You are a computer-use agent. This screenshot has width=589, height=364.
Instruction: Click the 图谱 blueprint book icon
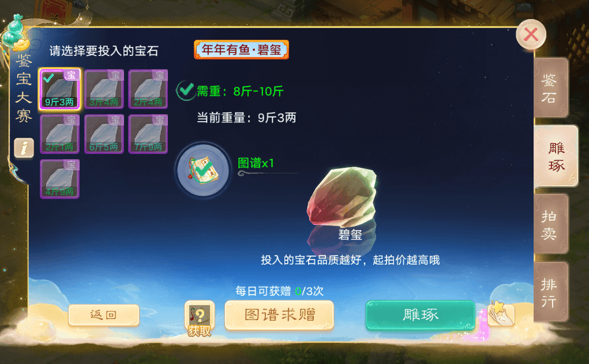tap(203, 170)
